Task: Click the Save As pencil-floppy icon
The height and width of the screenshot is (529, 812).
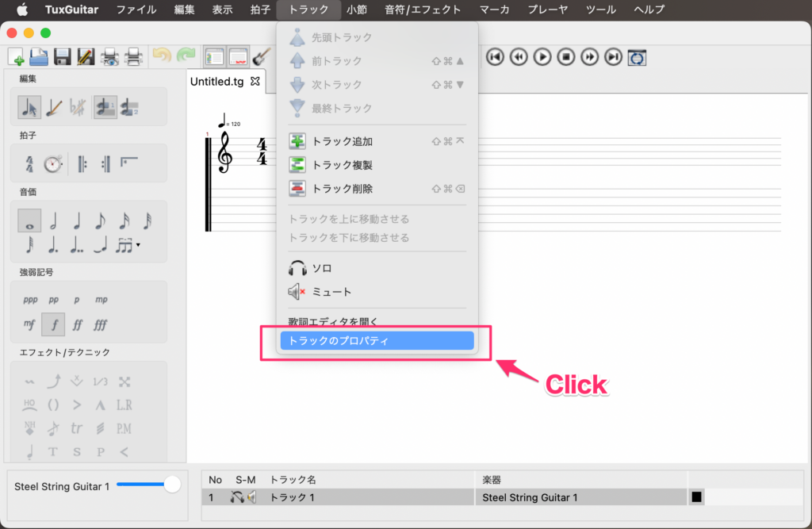Action: [x=86, y=57]
